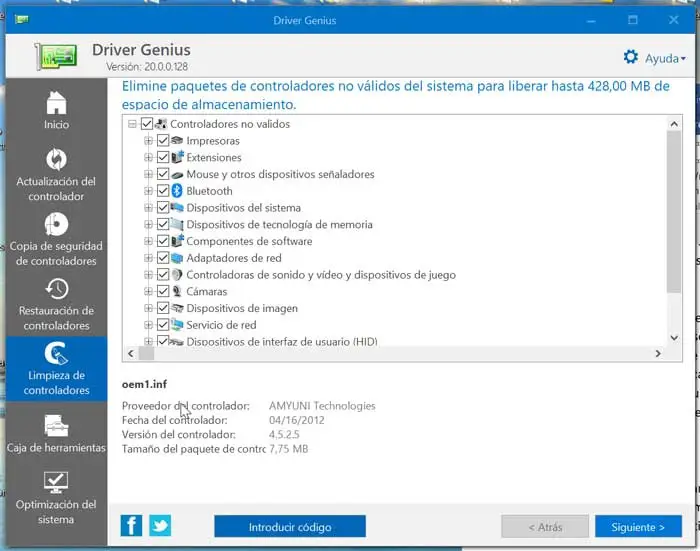The image size is (700, 551).
Task: Open the Facebook share icon
Action: pyautogui.click(x=131, y=526)
